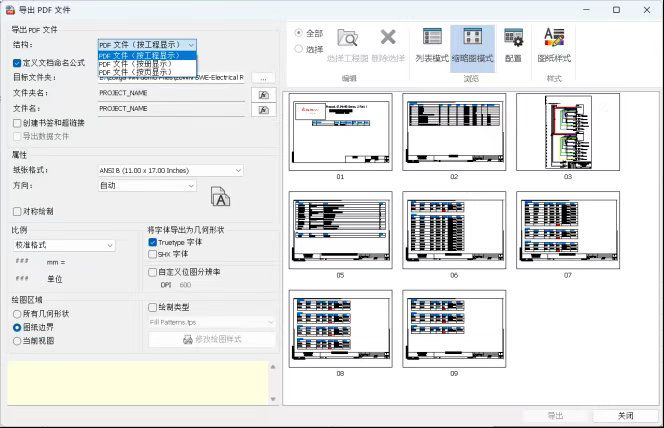The height and width of the screenshot is (428, 664).
Task: Browse for target folder with ... button
Action: coord(262,77)
